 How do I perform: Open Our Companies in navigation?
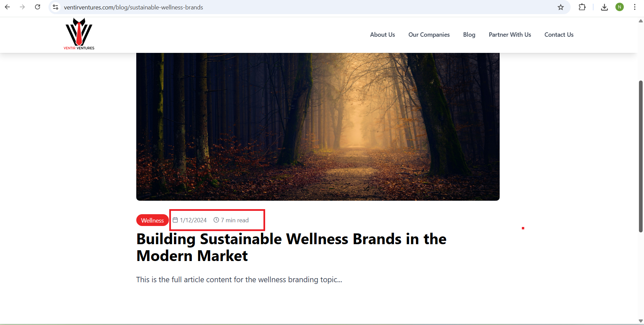(x=429, y=35)
